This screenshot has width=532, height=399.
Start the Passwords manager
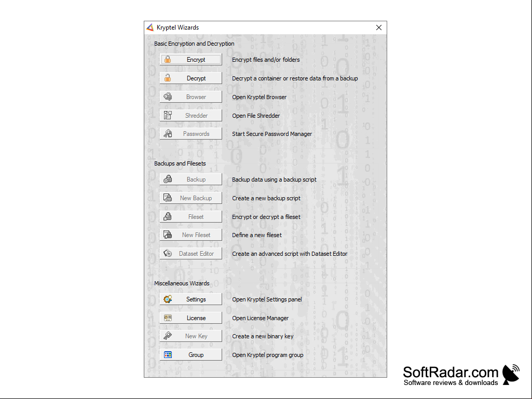190,134
